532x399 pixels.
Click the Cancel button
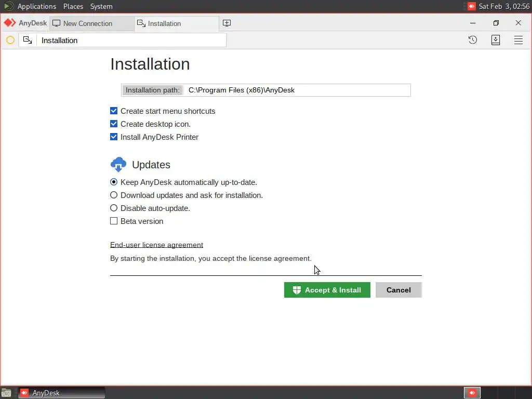(398, 290)
